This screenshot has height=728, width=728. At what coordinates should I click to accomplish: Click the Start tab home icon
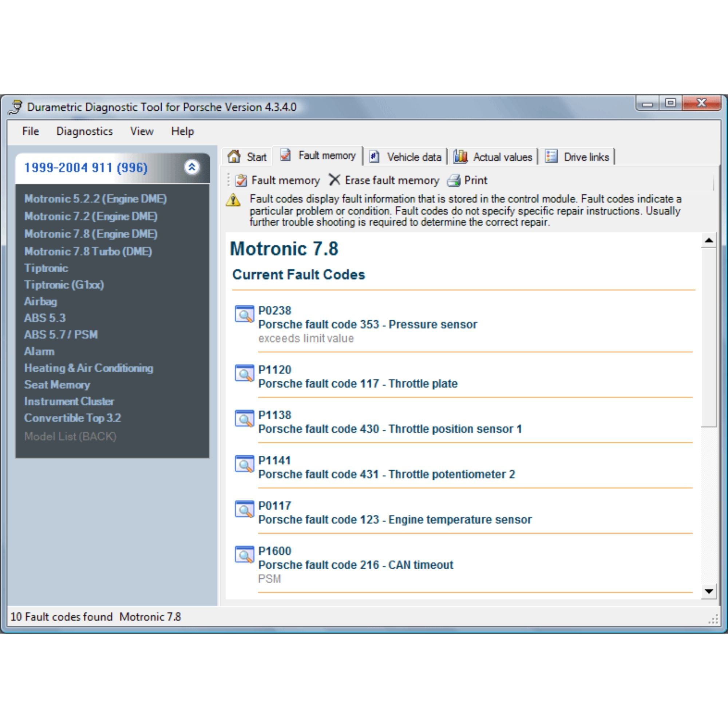[234, 156]
